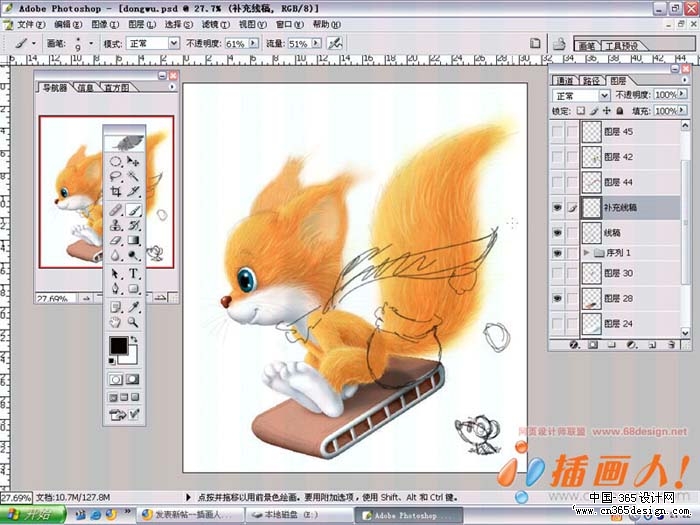Delete layer trash button
This screenshot has height=525, width=700.
click(x=671, y=345)
